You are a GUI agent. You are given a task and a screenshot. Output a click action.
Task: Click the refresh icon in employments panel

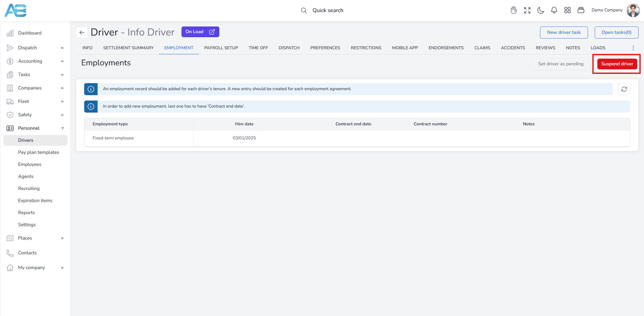pyautogui.click(x=624, y=89)
